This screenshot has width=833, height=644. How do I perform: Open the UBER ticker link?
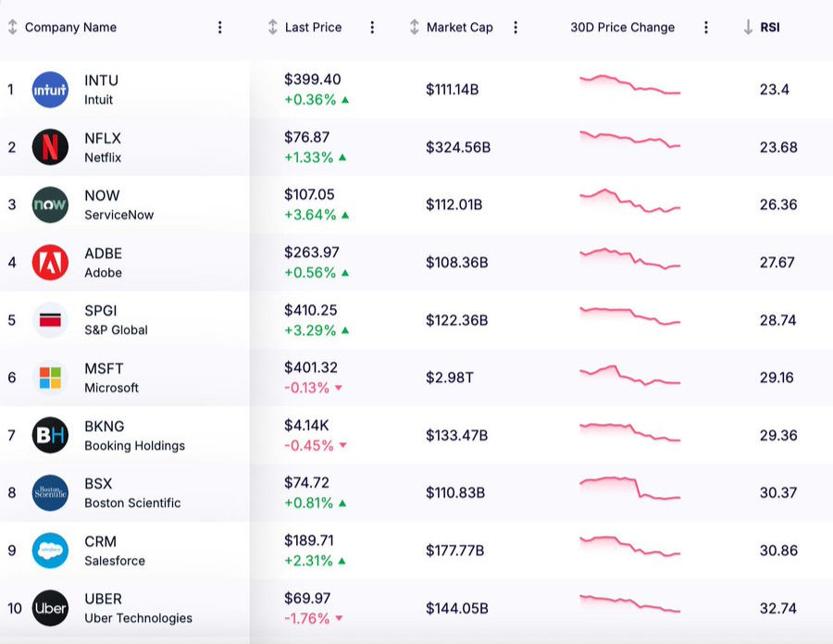click(103, 600)
